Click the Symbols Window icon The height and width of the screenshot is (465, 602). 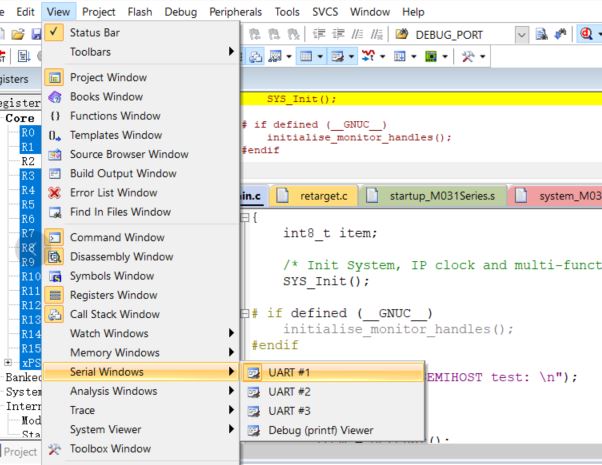[55, 276]
